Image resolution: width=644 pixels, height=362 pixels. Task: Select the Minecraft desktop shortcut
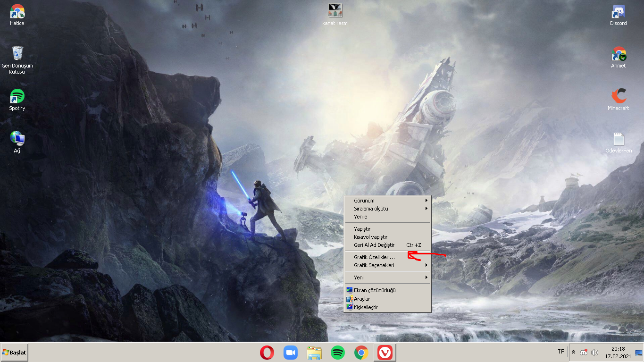619,100
